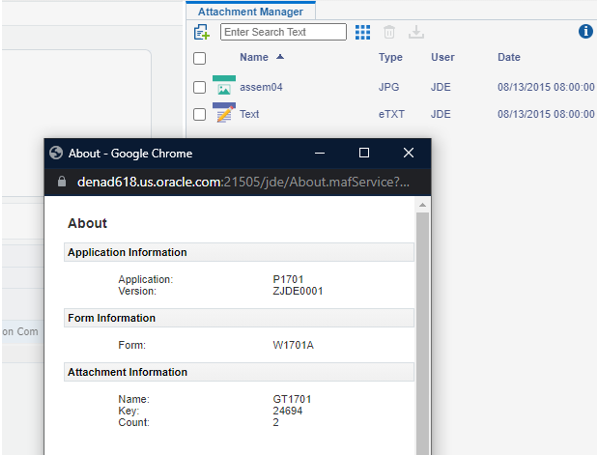Click the version value ZJDE0001
Image resolution: width=609 pixels, height=471 pixels.
(298, 291)
